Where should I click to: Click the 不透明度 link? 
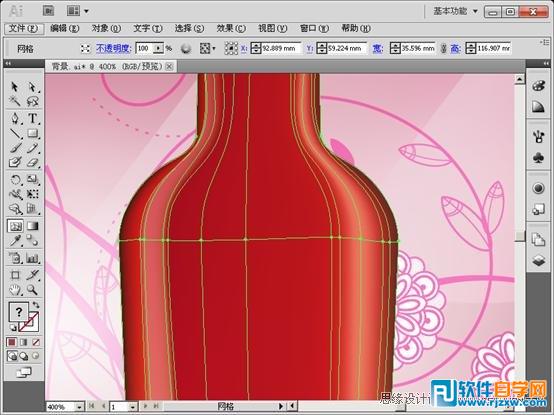pos(114,48)
